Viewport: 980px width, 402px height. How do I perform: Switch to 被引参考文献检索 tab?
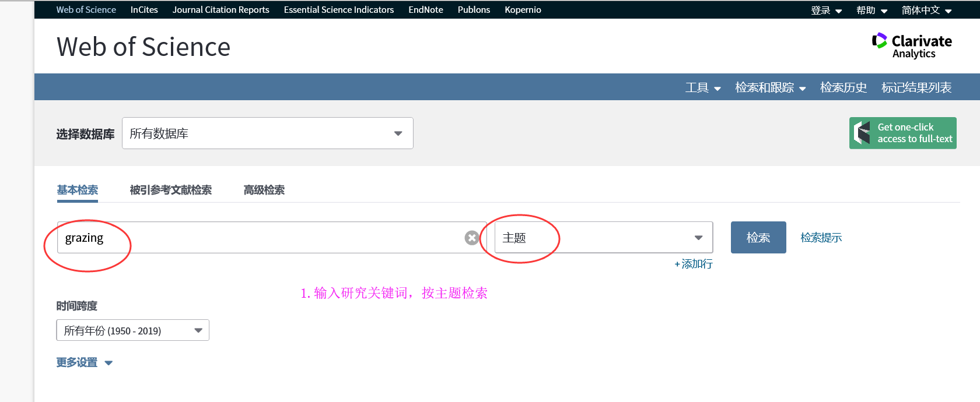171,190
